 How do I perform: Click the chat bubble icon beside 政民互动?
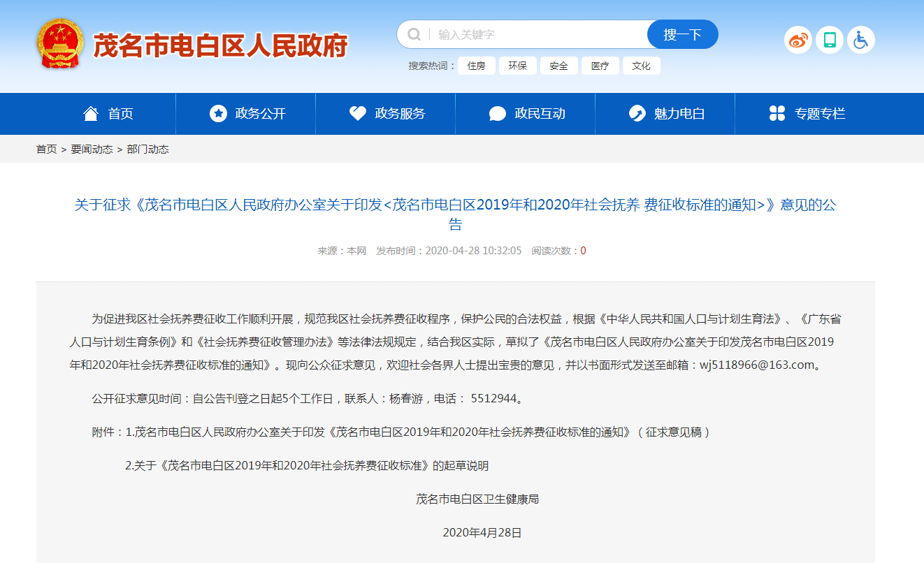point(498,113)
